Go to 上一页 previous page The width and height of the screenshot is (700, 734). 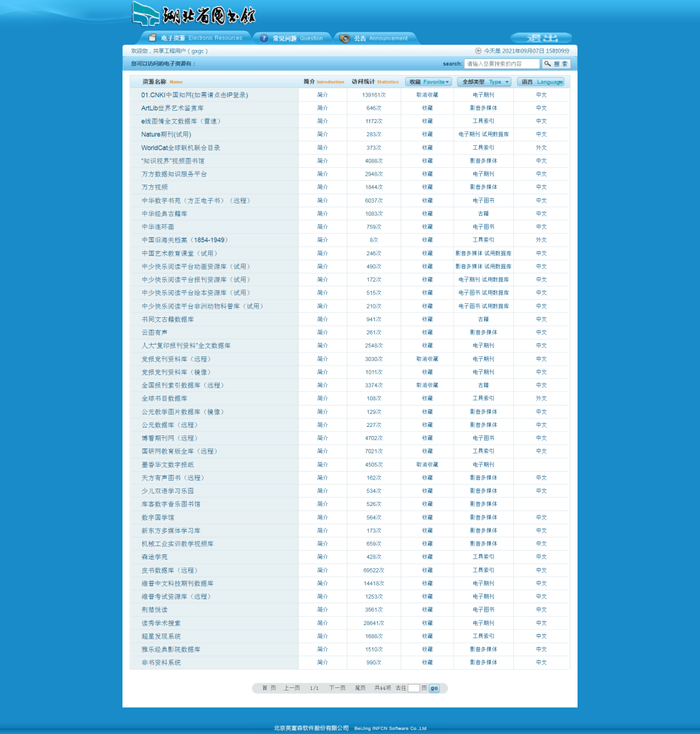tap(292, 688)
